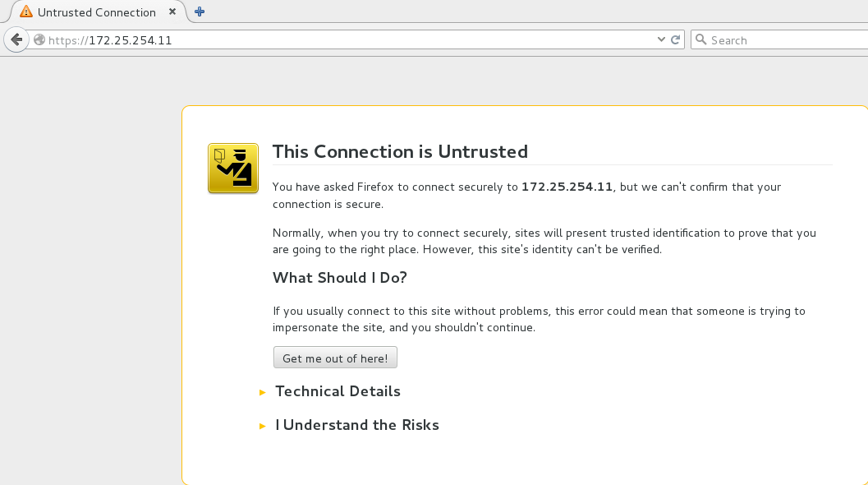The width and height of the screenshot is (868, 485).
Task: Click the warning triangle icon on tab
Action: coord(26,12)
